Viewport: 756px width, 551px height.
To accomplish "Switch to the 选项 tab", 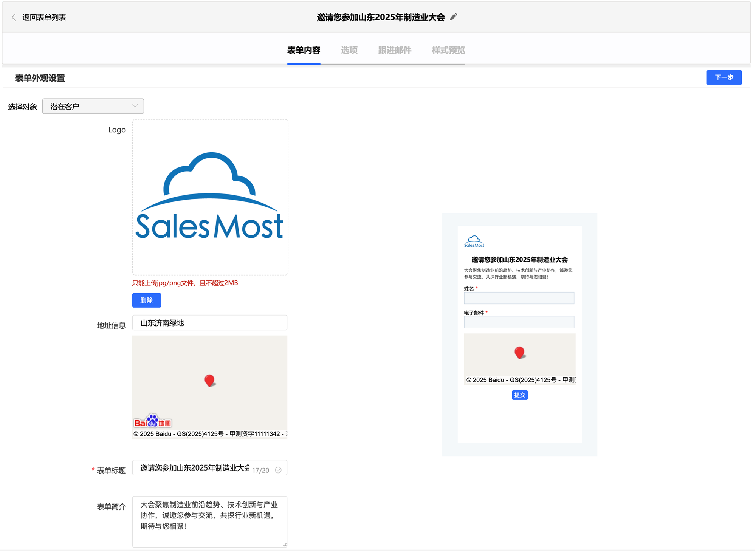I will click(349, 50).
